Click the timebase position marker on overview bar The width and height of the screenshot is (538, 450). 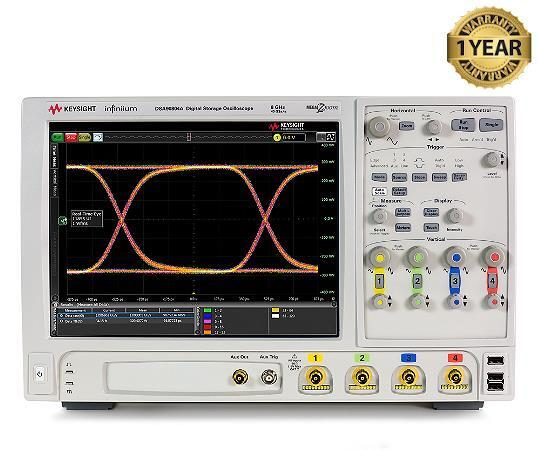[188, 137]
